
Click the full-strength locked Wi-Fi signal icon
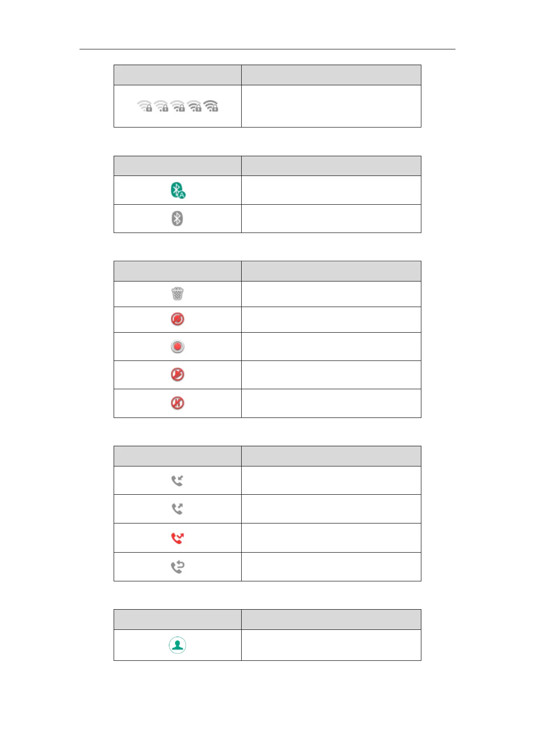tap(211, 106)
